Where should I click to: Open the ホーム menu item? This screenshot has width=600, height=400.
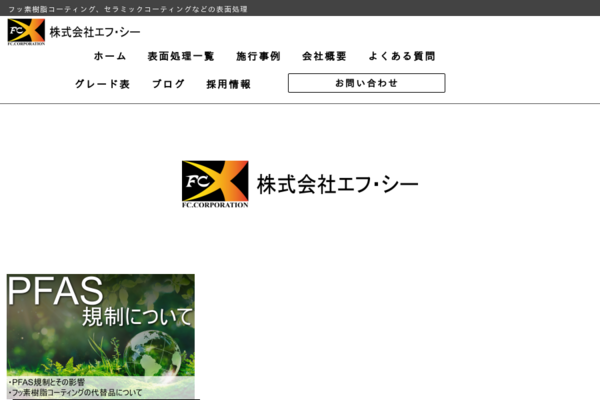pos(110,56)
